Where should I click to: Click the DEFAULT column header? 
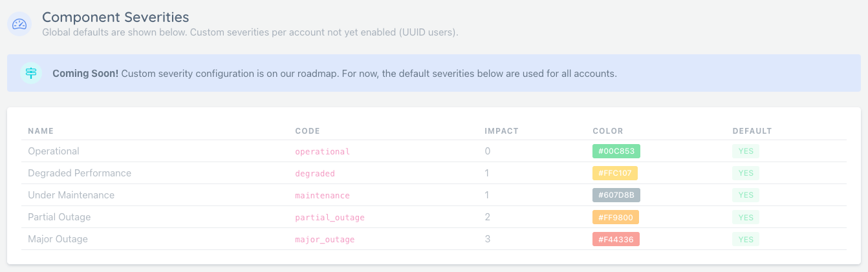tap(752, 131)
